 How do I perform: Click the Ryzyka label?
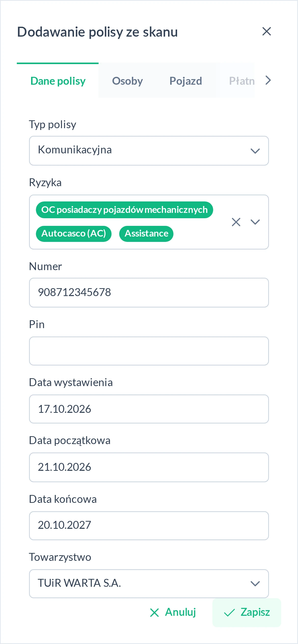tap(45, 183)
